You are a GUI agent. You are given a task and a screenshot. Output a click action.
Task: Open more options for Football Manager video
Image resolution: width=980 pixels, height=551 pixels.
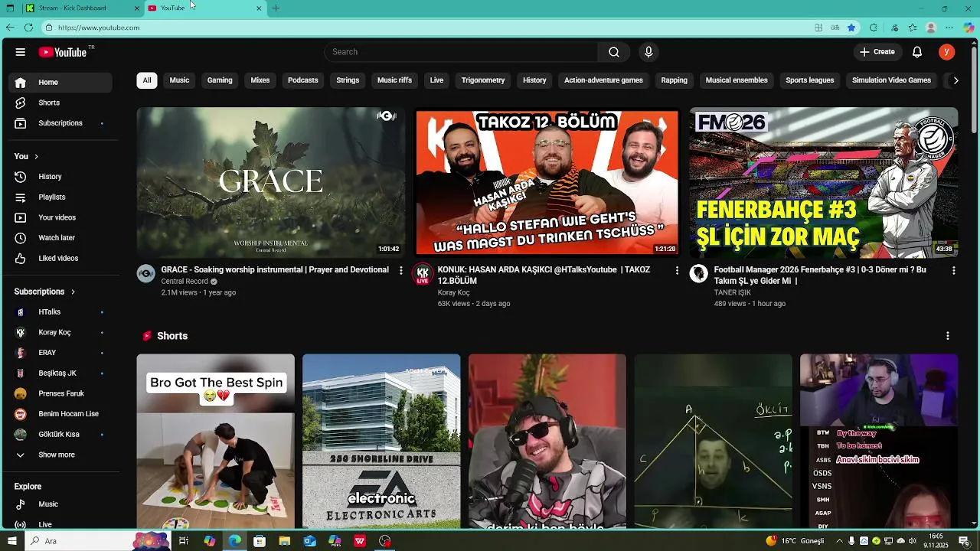953,271
